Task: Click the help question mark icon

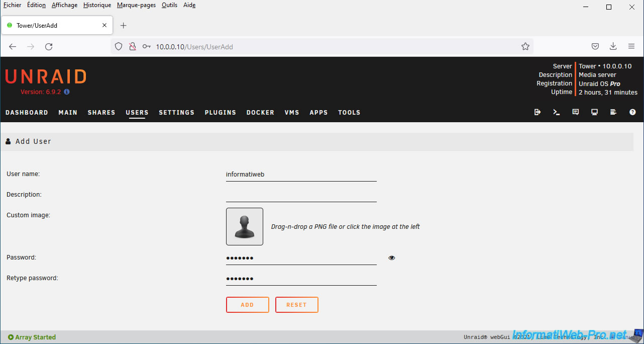Action: click(x=632, y=112)
